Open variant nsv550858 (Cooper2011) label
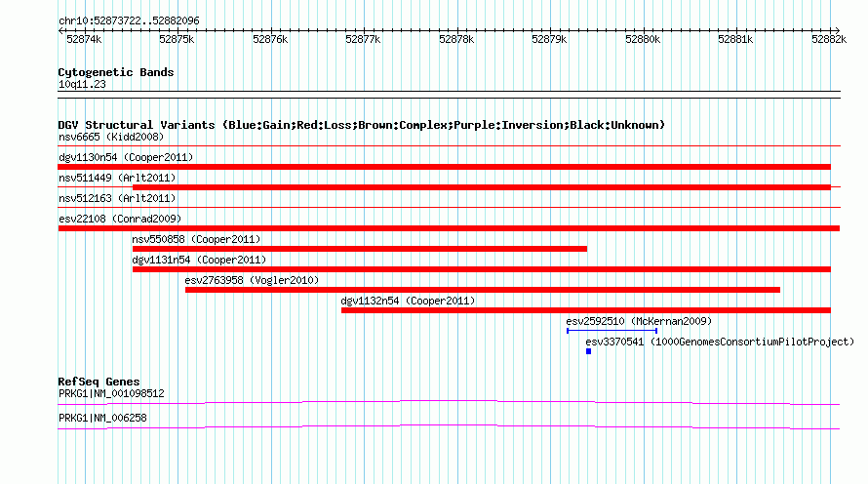Image resolution: width=868 pixels, height=484 pixels. [196, 239]
